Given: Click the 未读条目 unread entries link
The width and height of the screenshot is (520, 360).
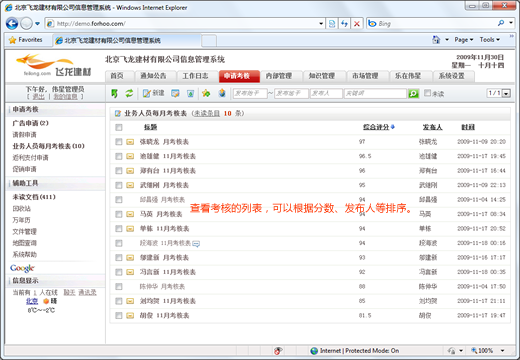Looking at the screenshot, I should 207,114.
